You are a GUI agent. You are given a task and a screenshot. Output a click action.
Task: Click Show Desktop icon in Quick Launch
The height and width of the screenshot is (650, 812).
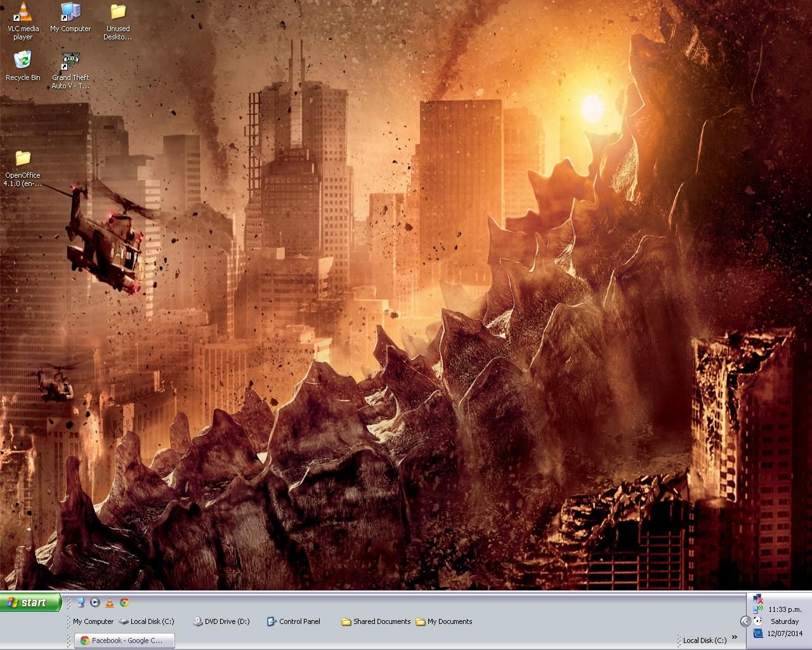coord(81,602)
